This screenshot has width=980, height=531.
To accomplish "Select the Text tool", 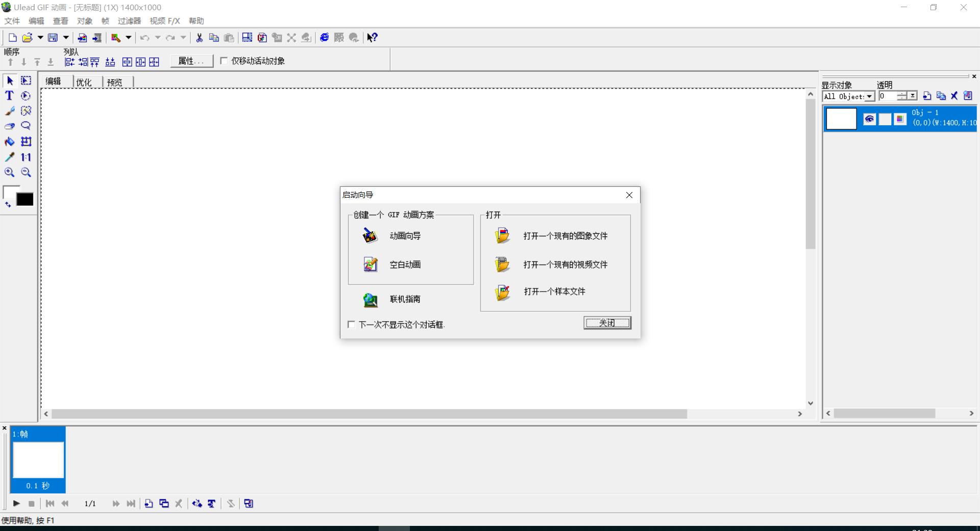I will [x=9, y=95].
